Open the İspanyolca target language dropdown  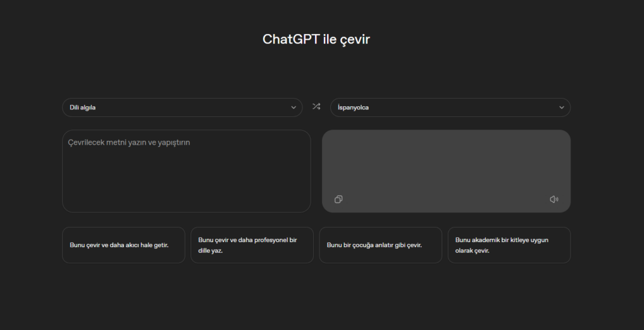coord(450,107)
